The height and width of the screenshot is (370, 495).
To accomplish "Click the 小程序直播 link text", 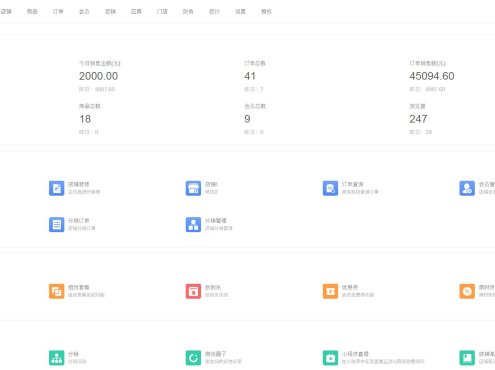I will tap(355, 354).
